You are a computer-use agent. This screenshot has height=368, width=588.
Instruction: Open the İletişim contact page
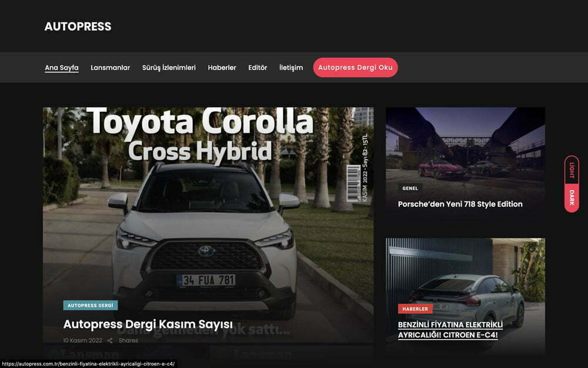pyautogui.click(x=291, y=68)
